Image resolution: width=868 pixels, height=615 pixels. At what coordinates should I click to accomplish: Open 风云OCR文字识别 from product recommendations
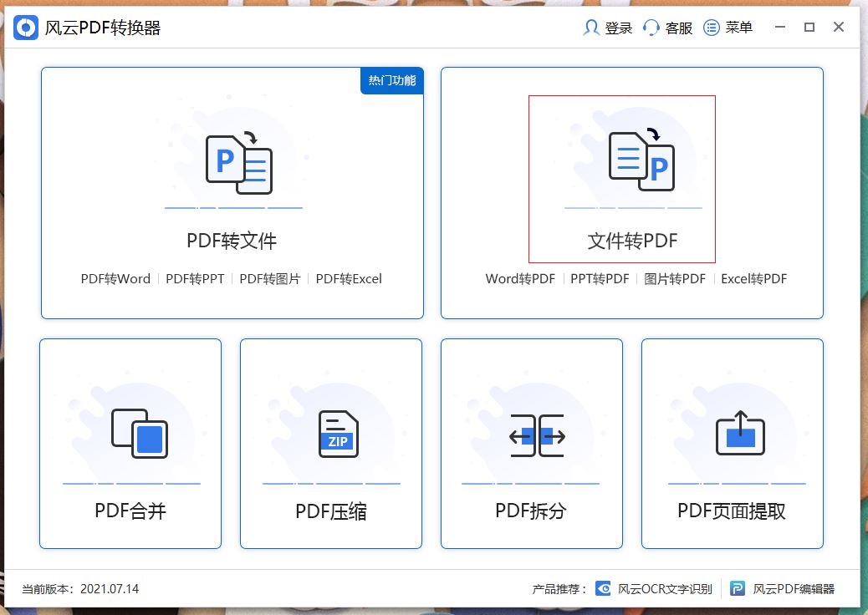pos(660,588)
